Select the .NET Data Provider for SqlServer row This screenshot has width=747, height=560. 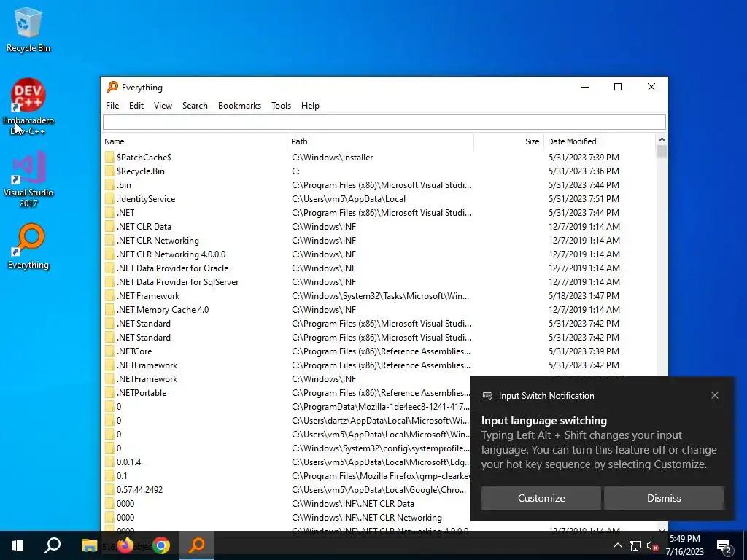pyautogui.click(x=379, y=282)
